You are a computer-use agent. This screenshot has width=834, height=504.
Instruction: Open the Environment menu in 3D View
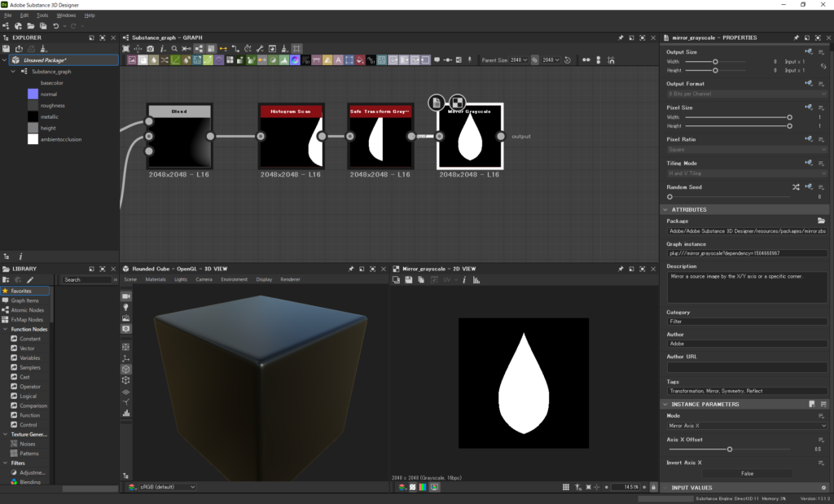[234, 279]
